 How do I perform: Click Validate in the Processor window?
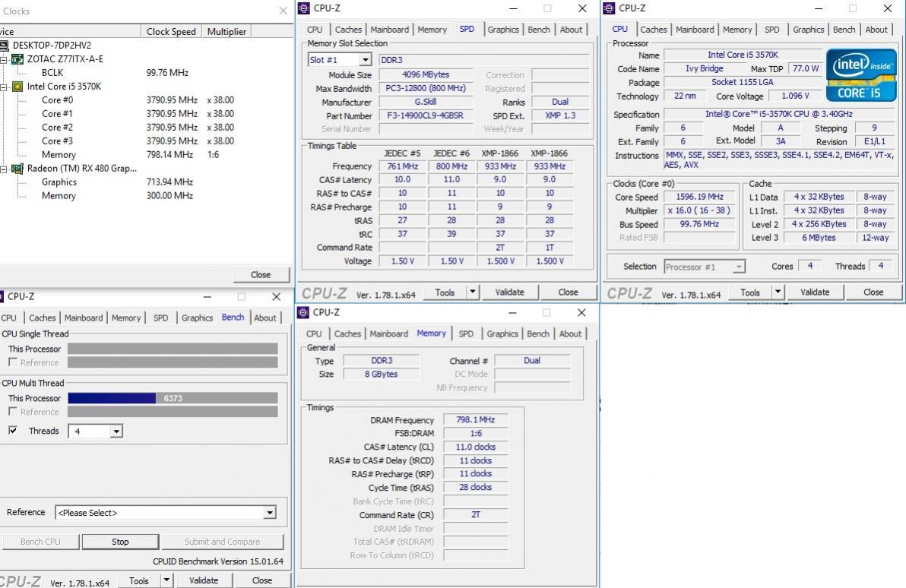click(815, 292)
